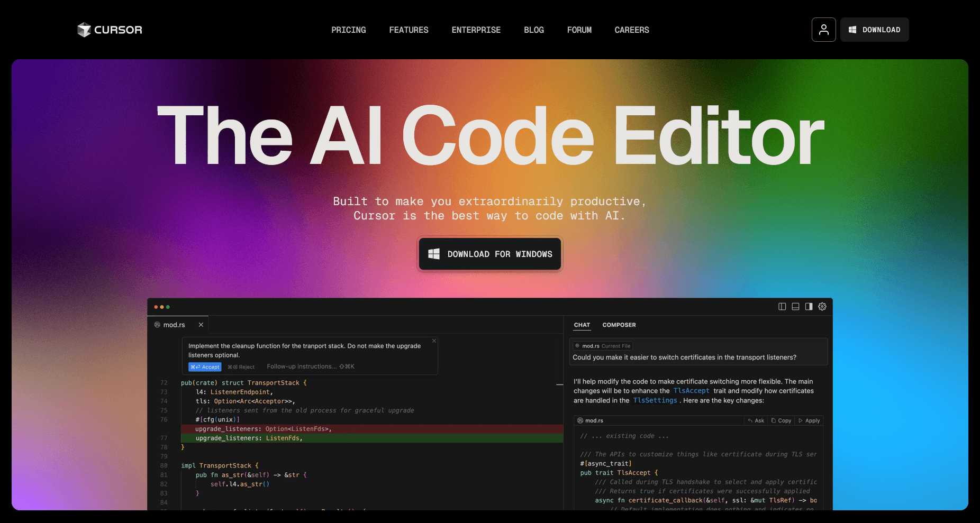Switch to the COMPOSER tab
980x523 pixels.
[619, 325]
